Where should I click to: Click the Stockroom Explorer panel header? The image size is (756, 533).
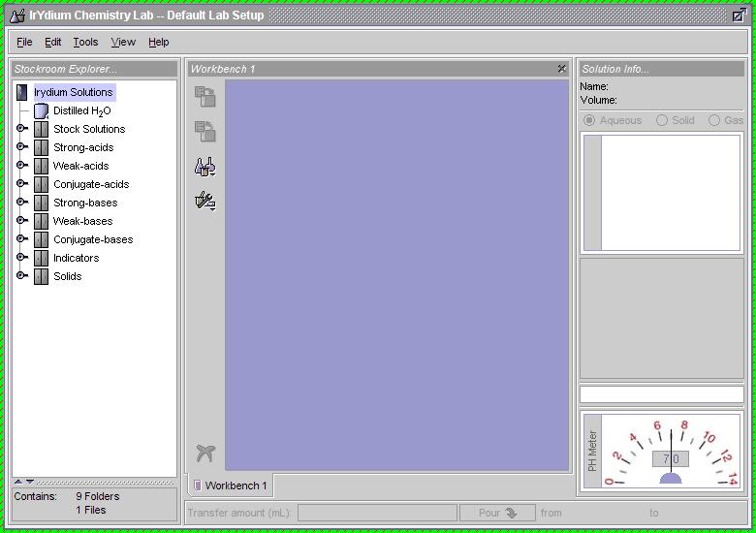pyautogui.click(x=95, y=69)
